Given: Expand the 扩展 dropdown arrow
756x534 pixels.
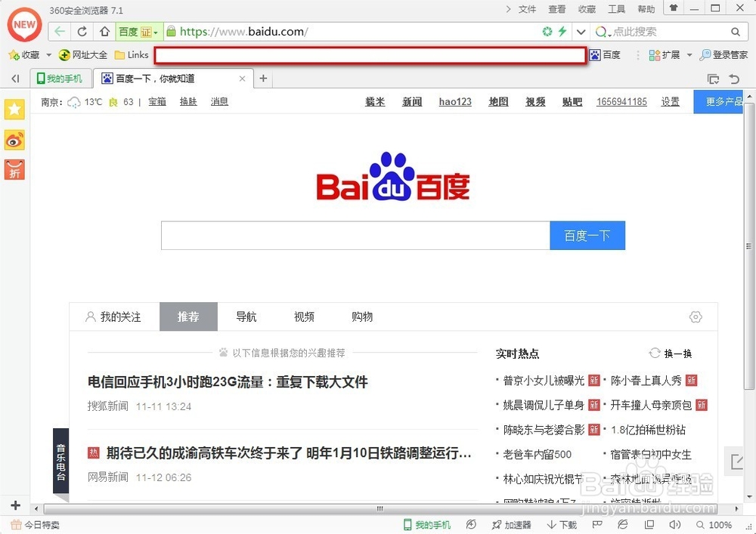Looking at the screenshot, I should point(689,55).
